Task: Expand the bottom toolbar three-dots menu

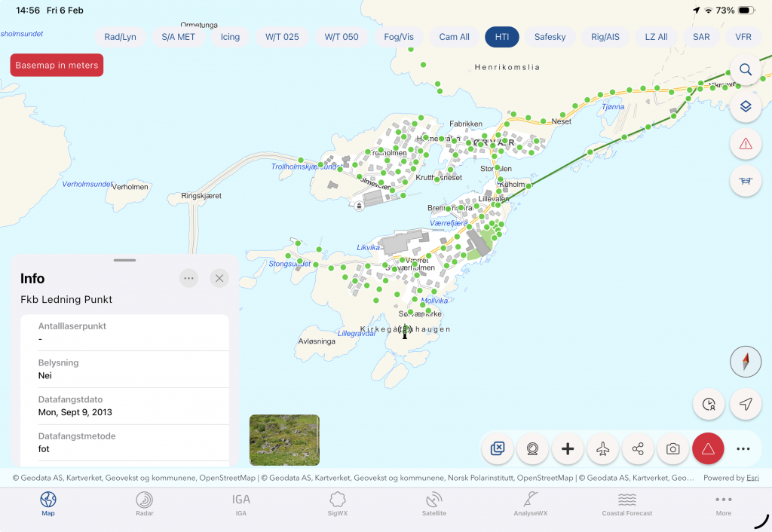Action: (743, 449)
